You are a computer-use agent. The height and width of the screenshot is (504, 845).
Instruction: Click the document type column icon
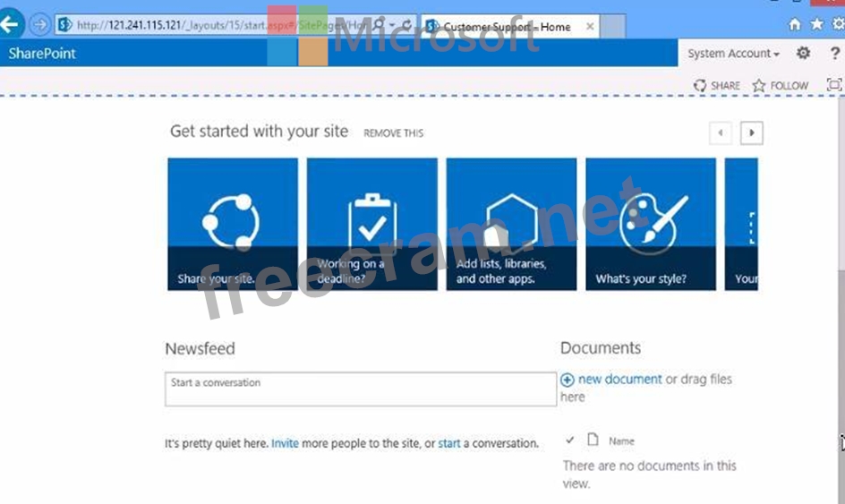[593, 440]
